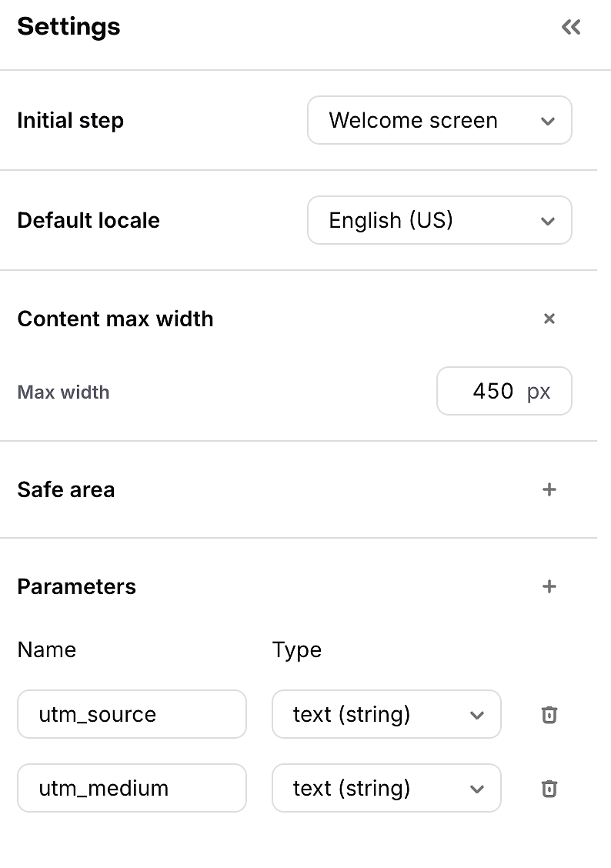The image size is (611, 868).
Task: Click the px unit label
Action: [539, 392]
